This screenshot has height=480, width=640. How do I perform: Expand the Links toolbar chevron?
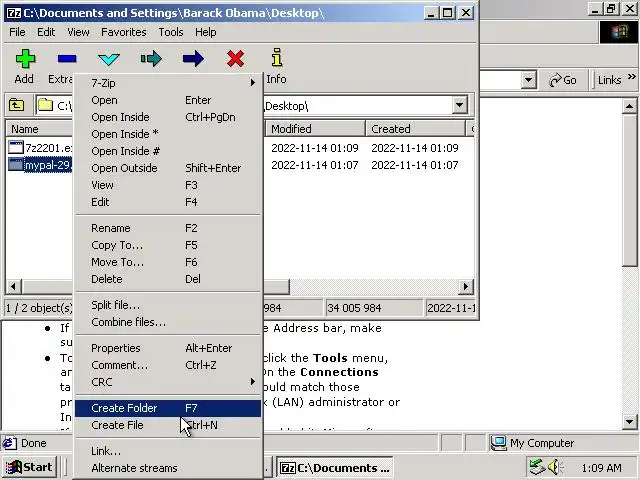tap(631, 76)
